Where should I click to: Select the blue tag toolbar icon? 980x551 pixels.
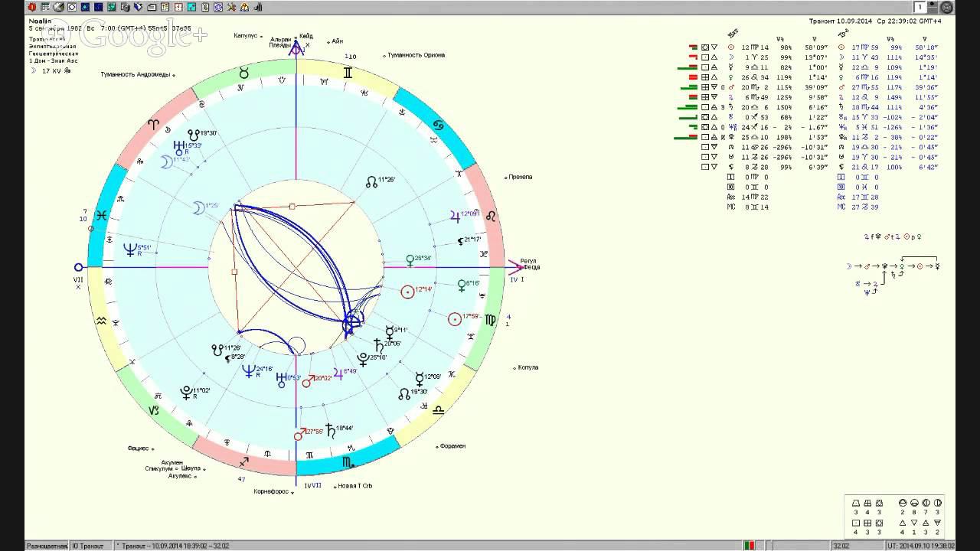coord(138,7)
